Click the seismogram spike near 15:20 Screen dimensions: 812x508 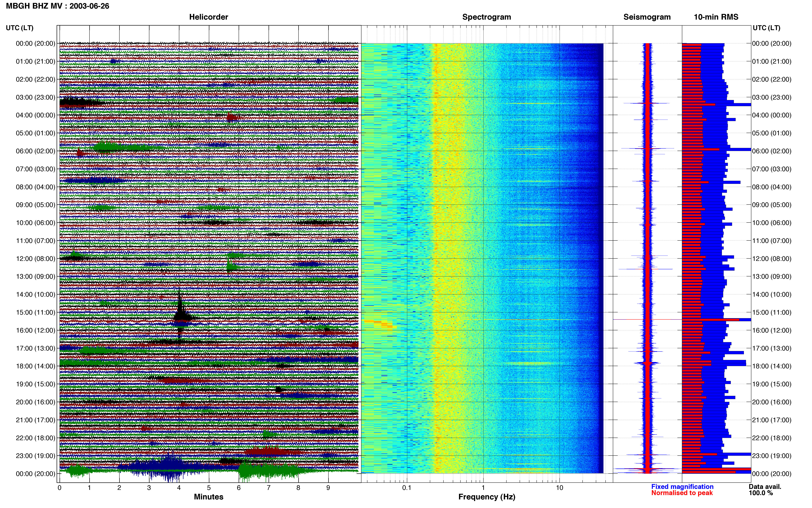tap(647, 319)
